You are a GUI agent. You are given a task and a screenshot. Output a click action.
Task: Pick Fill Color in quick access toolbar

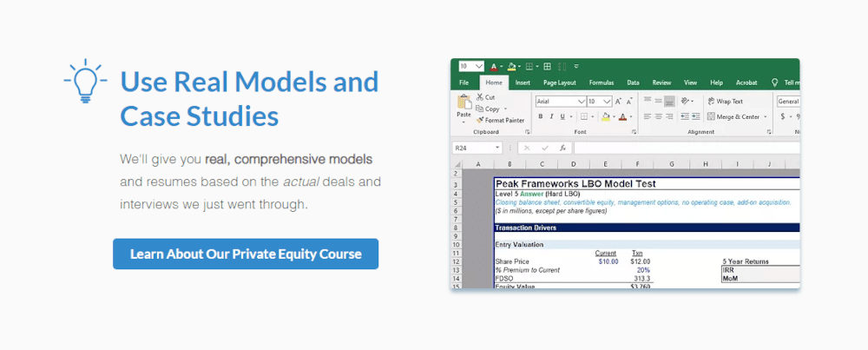point(511,67)
